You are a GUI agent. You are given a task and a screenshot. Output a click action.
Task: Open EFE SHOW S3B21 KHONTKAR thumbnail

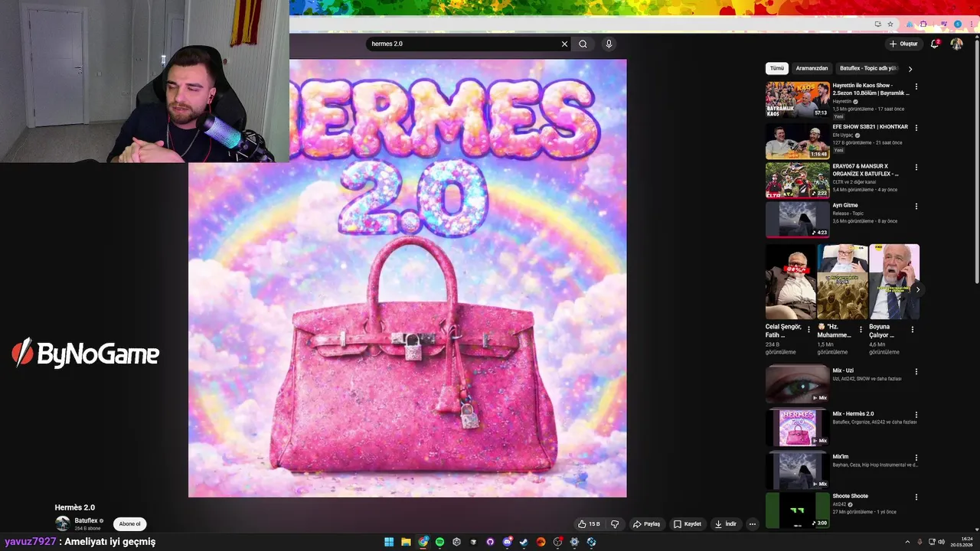(x=797, y=141)
